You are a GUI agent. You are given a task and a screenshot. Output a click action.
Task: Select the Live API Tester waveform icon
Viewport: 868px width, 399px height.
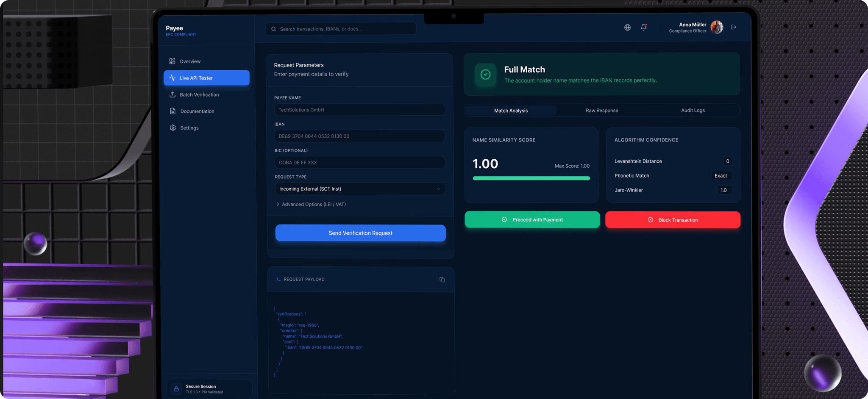(x=172, y=78)
